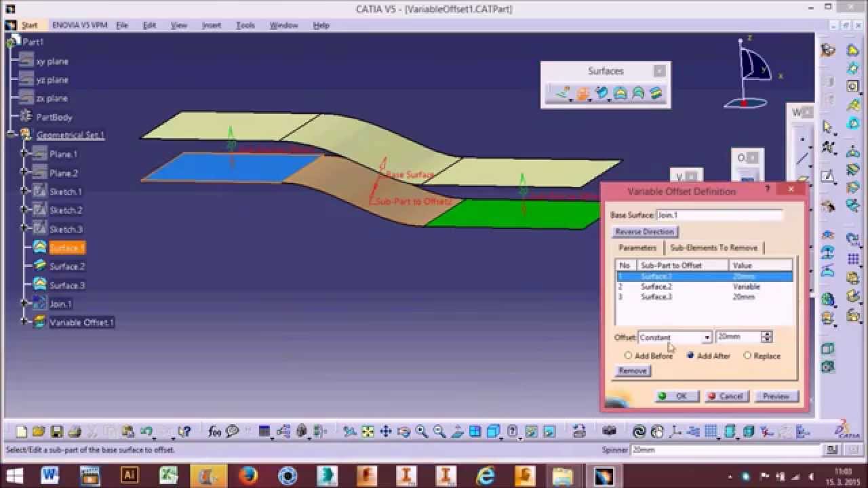Expand the Geometrical Set.1 tree node

click(x=12, y=135)
